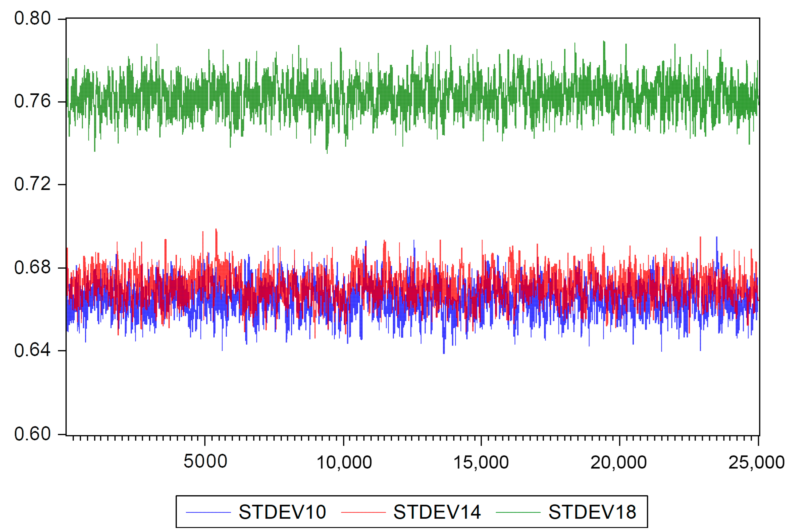Click the 0.76 y-axis label
The width and height of the screenshot is (788, 532).
pos(32,101)
